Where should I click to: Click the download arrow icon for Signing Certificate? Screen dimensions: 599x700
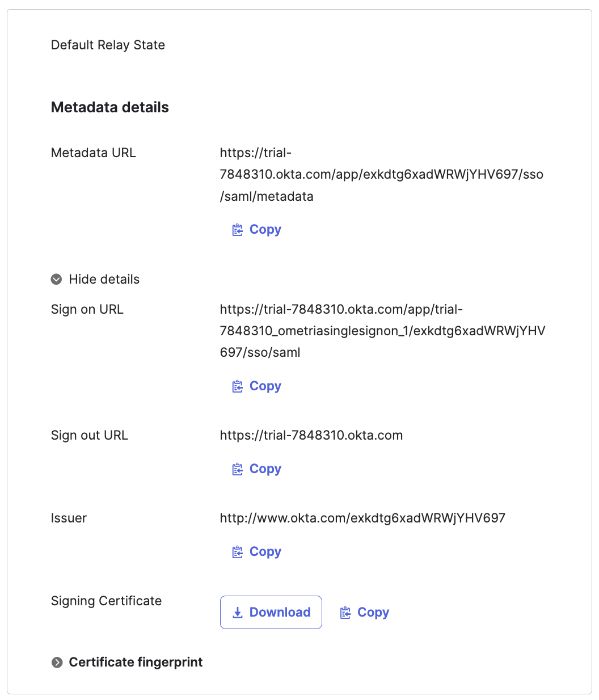pyautogui.click(x=238, y=613)
